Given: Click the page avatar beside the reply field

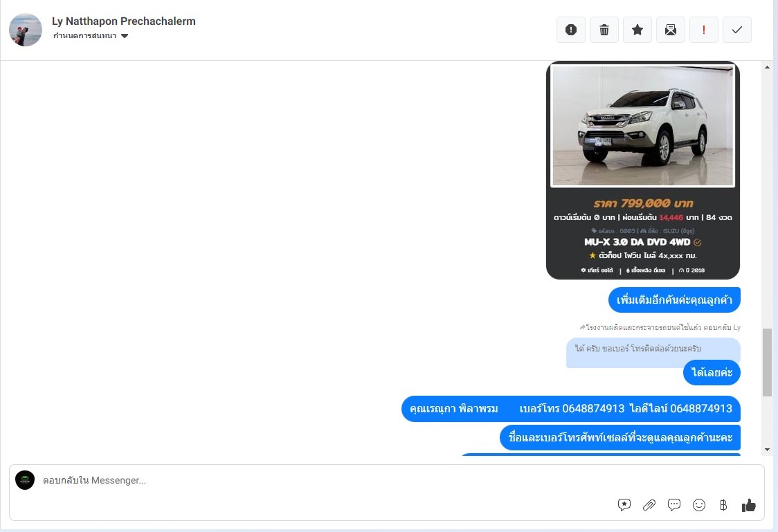Looking at the screenshot, I should (x=25, y=480).
